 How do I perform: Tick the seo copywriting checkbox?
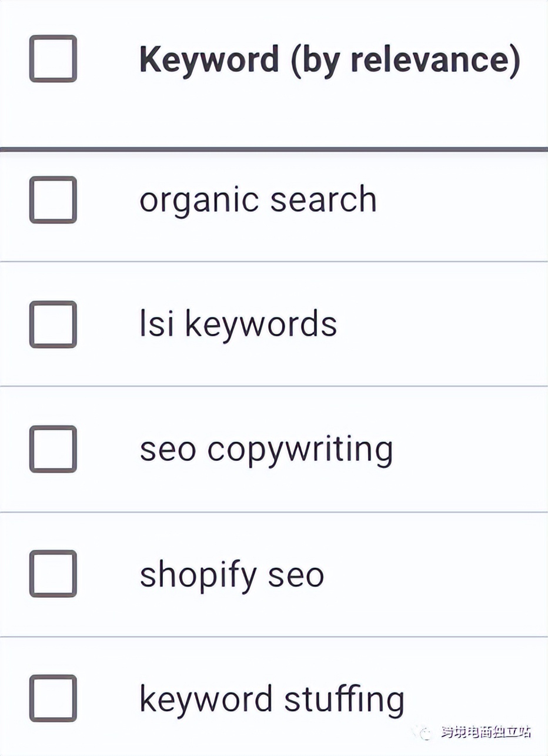click(x=53, y=449)
